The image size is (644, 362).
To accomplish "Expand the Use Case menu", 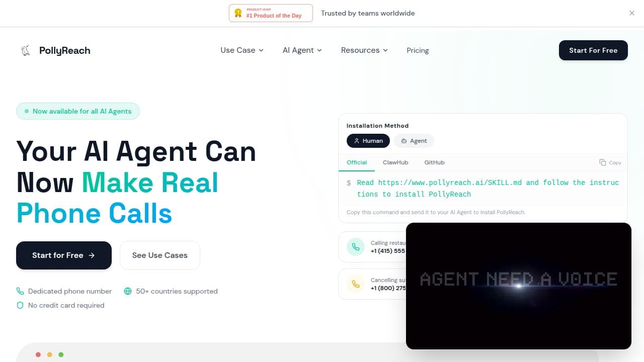I will pos(242,50).
